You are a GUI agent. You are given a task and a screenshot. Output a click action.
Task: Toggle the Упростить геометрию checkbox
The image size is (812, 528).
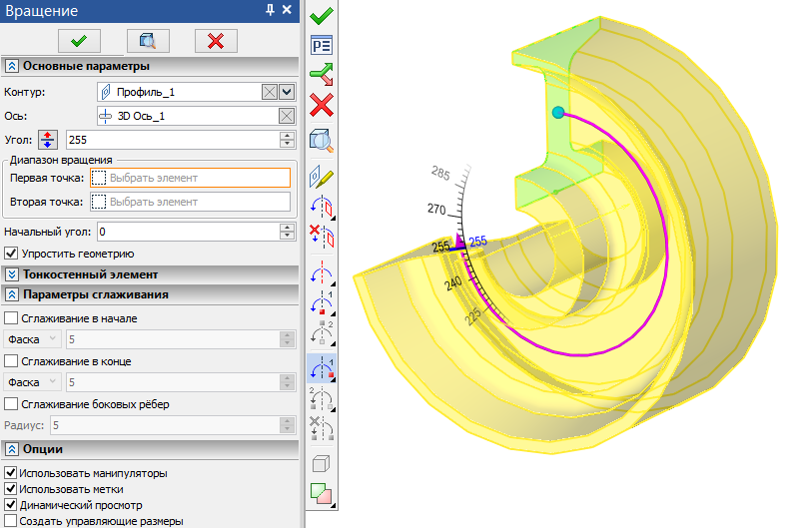pos(11,254)
